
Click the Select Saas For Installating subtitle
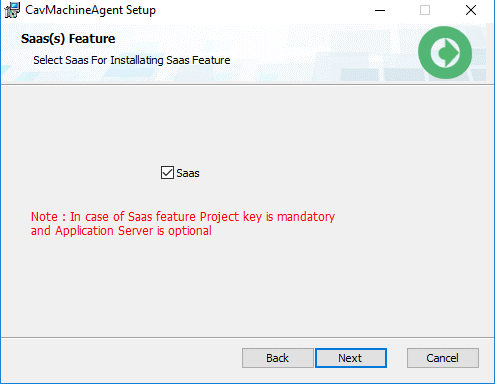pyautogui.click(x=132, y=60)
